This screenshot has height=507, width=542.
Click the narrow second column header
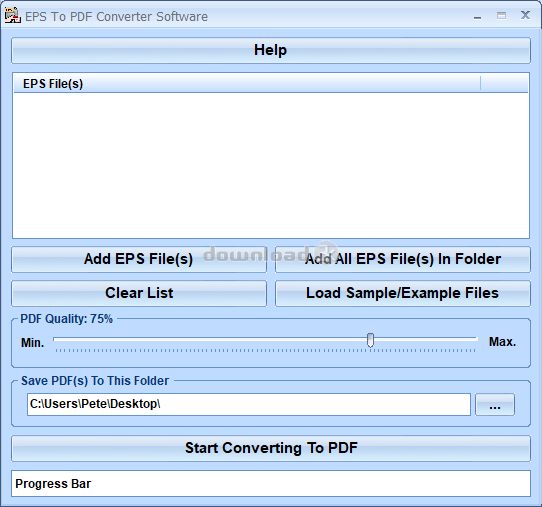coord(504,84)
